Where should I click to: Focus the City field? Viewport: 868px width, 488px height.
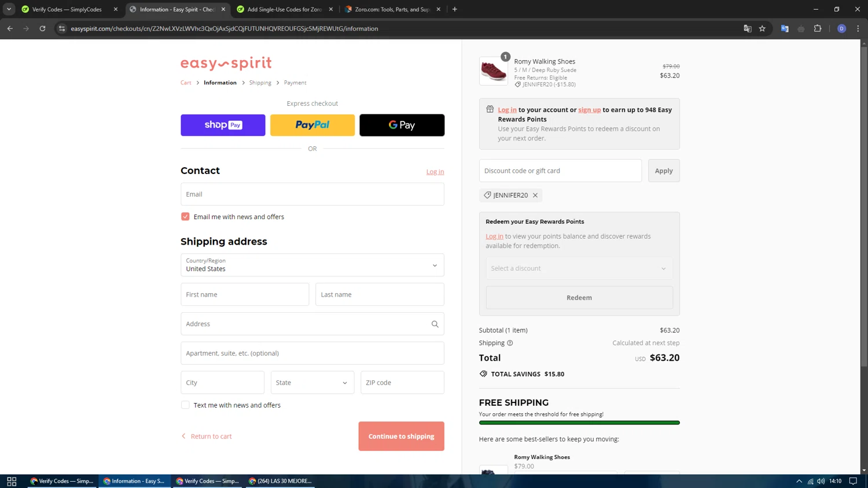pos(222,383)
